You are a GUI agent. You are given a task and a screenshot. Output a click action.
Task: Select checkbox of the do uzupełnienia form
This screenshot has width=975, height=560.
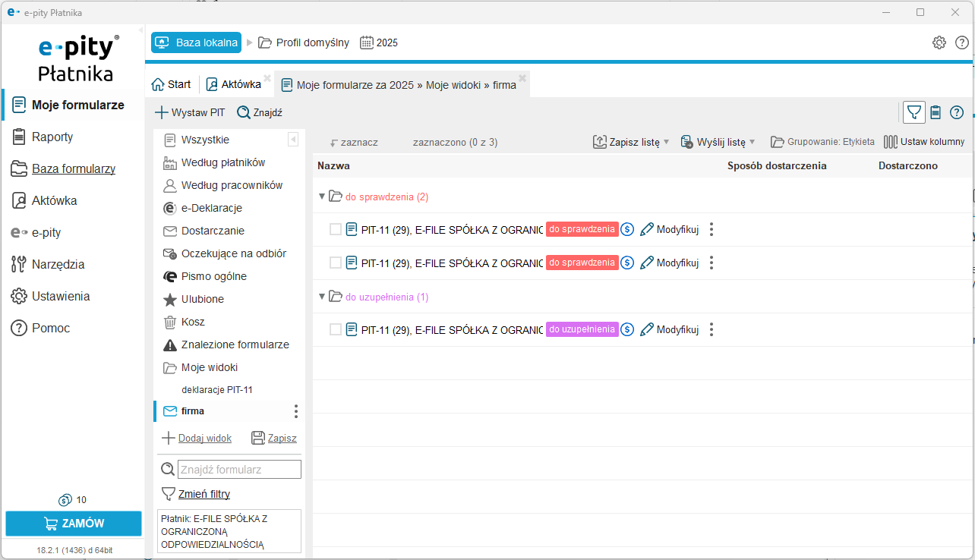pos(336,329)
